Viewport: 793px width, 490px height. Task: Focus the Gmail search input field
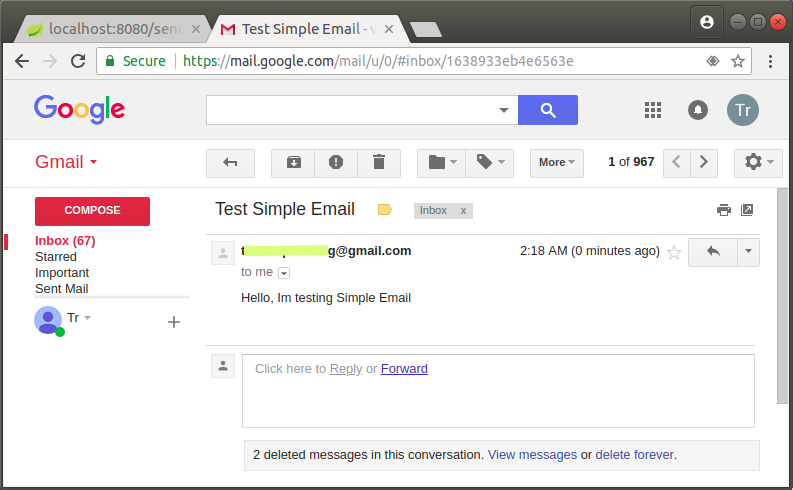click(351, 110)
